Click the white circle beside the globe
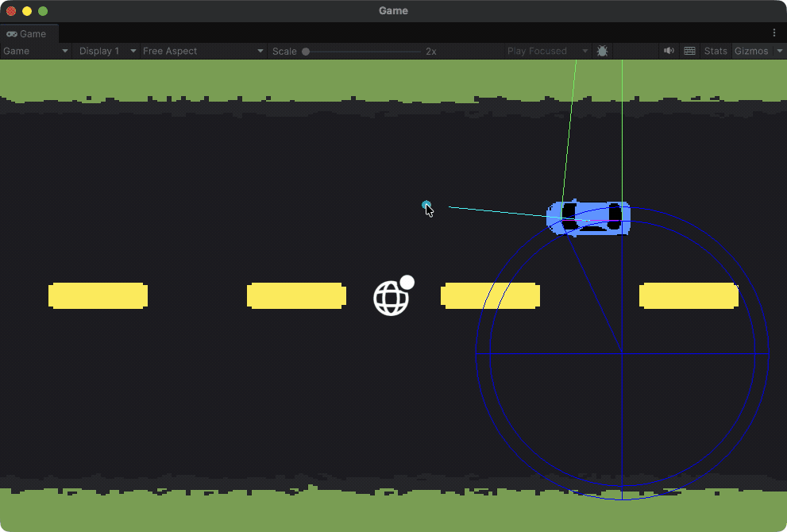Viewport: 787px width, 532px height. (407, 282)
